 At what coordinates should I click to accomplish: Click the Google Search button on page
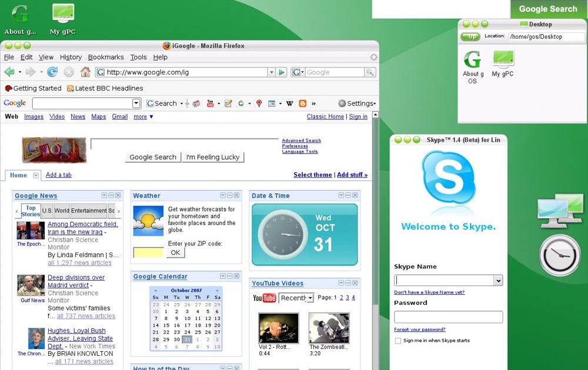[153, 157]
